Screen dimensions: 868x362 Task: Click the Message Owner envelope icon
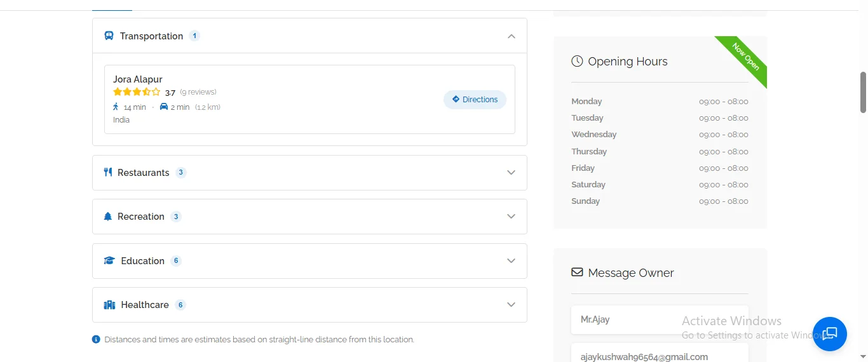(x=577, y=272)
